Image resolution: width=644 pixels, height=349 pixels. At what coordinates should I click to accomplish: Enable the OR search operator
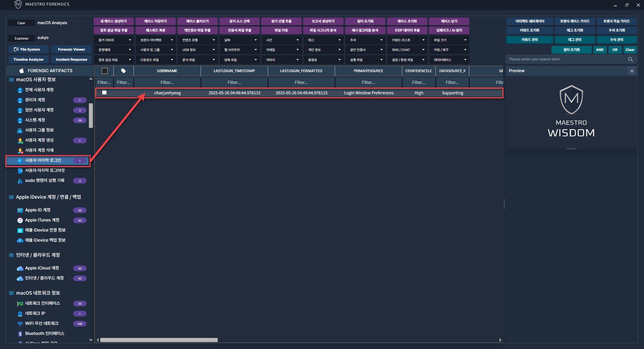pos(615,50)
